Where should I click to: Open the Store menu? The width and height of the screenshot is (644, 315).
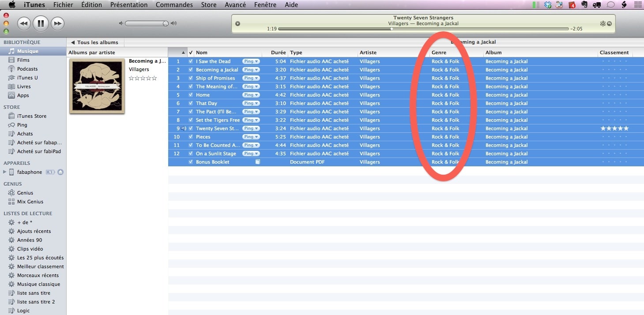(209, 5)
